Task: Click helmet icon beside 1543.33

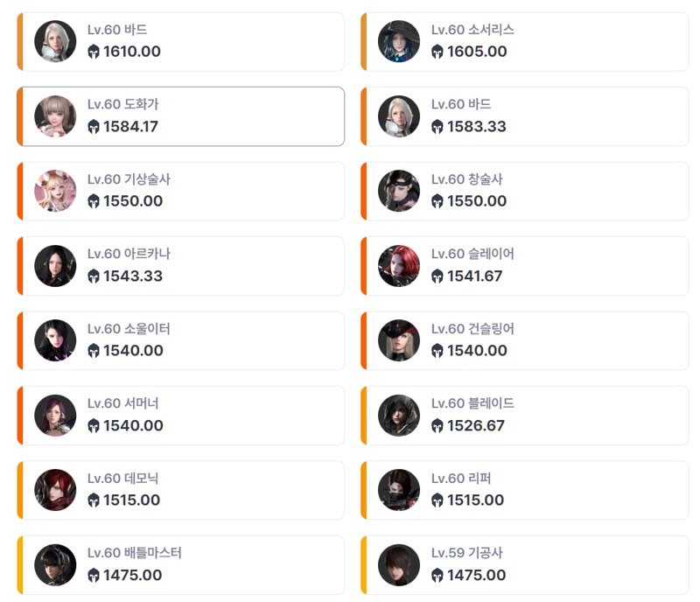Action: 94,276
